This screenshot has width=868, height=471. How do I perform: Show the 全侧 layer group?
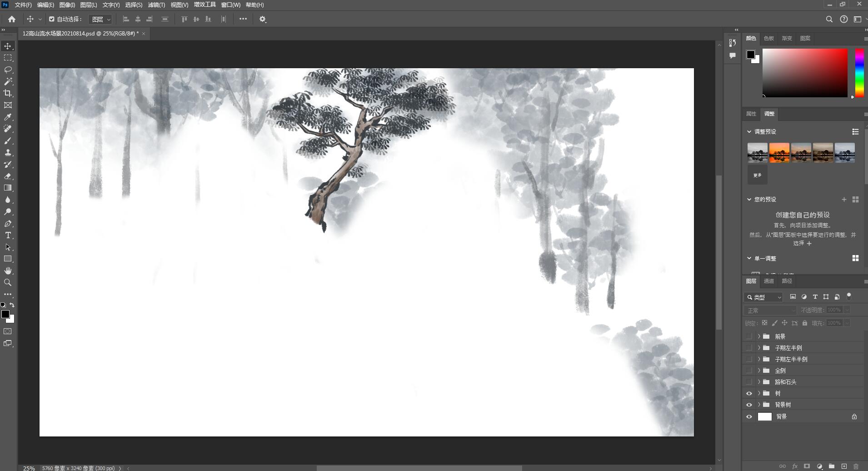749,371
